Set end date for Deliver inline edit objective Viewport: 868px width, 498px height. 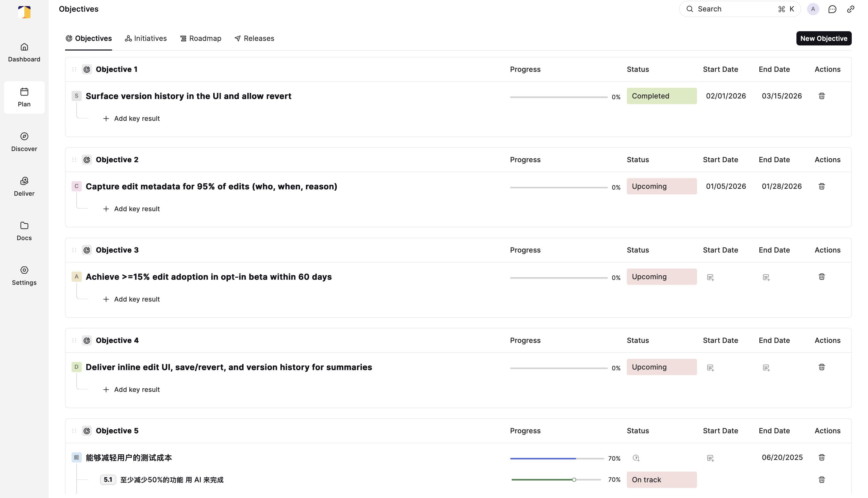pyautogui.click(x=766, y=368)
